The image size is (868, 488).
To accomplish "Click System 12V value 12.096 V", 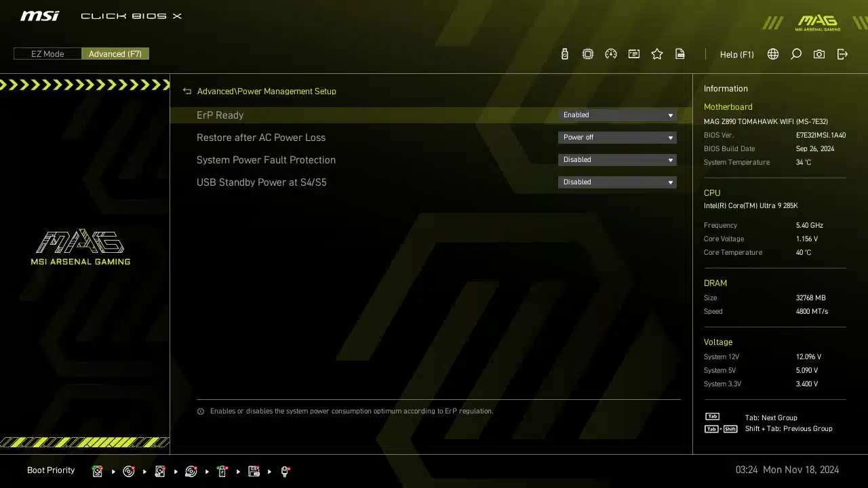I will pos(808,357).
